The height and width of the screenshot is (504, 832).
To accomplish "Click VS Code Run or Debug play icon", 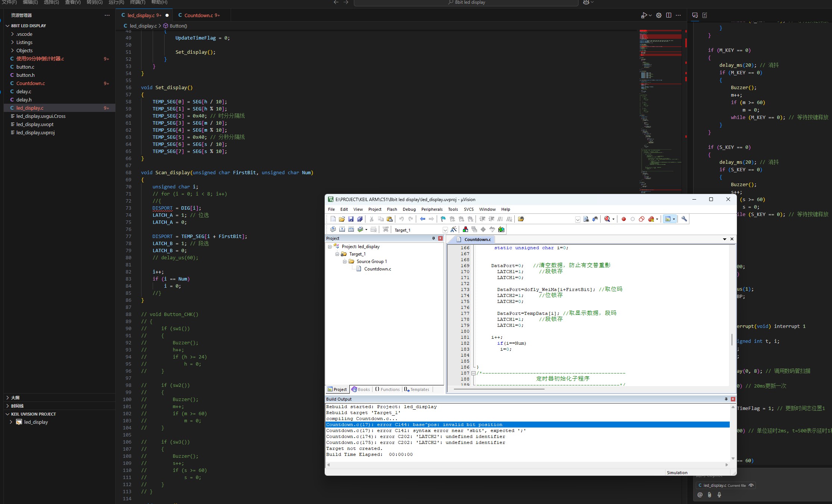I will click(644, 15).
